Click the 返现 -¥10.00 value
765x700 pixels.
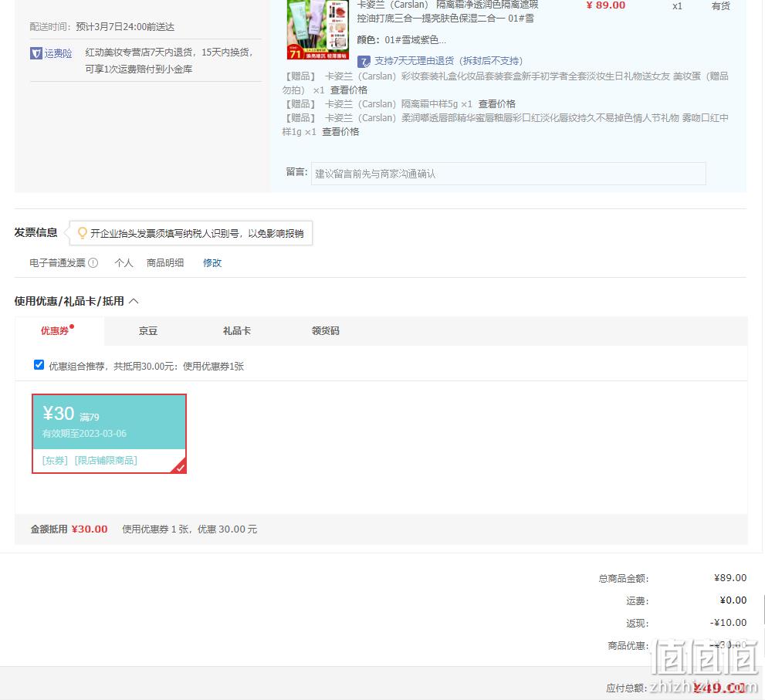click(x=728, y=623)
